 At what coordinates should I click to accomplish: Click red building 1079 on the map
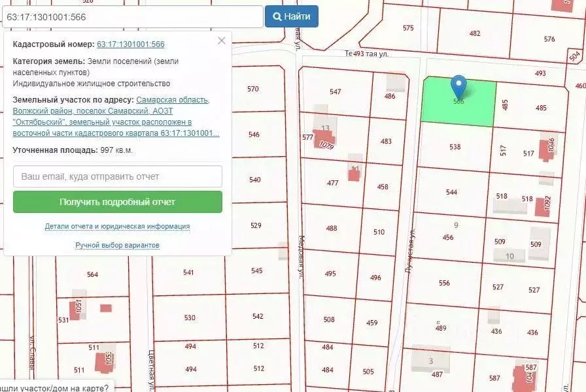pos(324,140)
